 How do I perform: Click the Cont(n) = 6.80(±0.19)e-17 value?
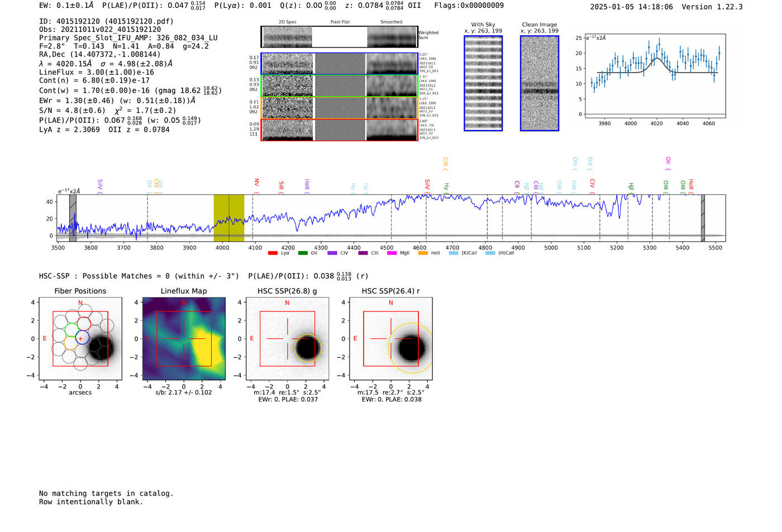[x=94, y=80]
